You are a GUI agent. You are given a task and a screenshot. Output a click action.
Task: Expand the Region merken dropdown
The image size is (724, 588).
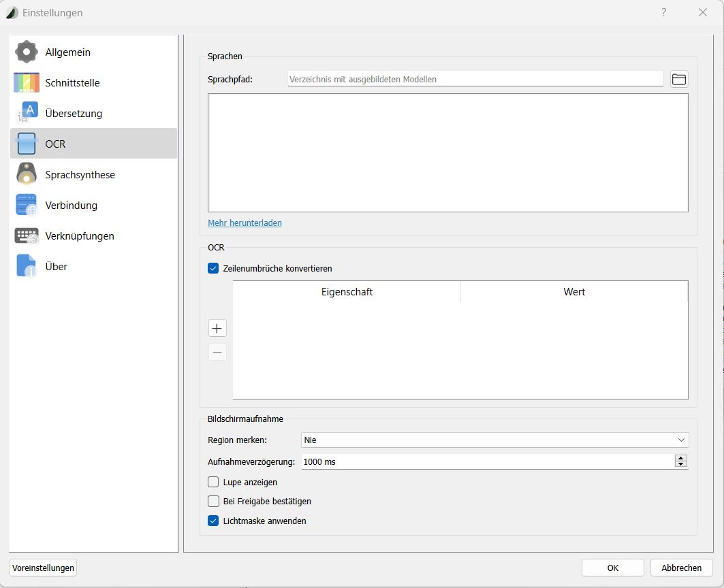(494, 440)
